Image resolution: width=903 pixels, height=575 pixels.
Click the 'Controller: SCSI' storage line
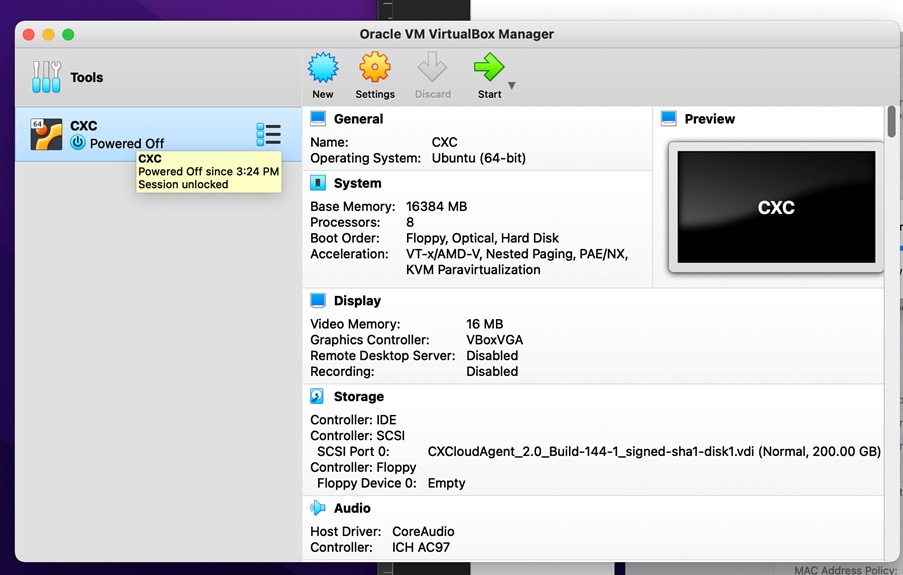(357, 436)
